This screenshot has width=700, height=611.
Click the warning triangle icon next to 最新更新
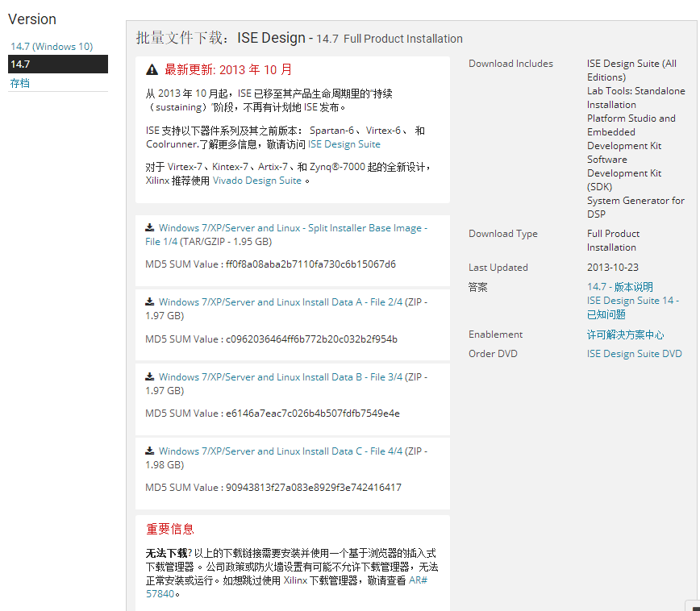click(x=152, y=69)
